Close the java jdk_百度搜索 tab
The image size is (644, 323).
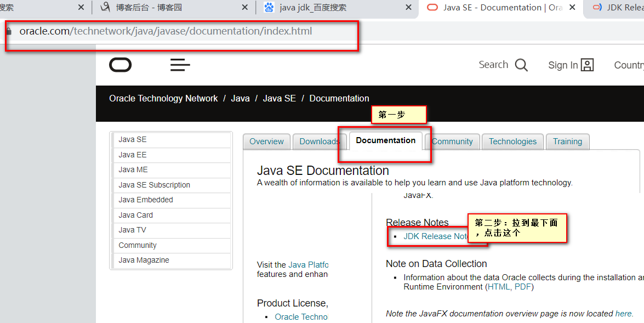point(408,7)
